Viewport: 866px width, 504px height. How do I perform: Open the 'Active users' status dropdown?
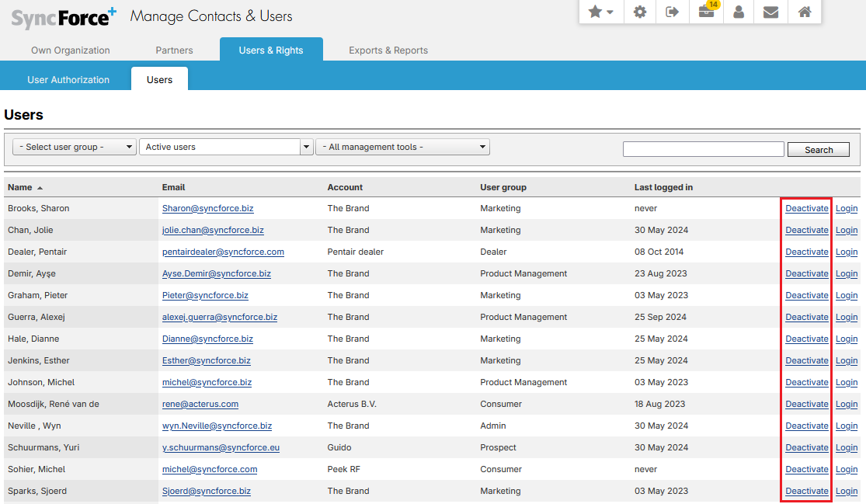point(225,147)
